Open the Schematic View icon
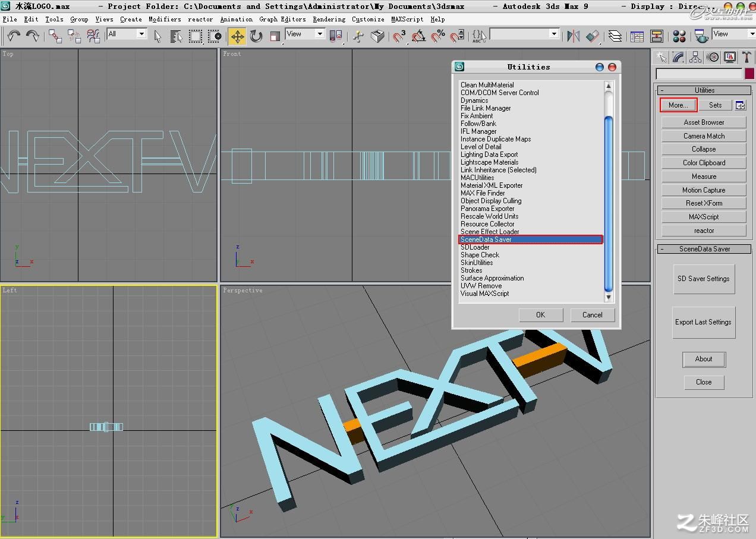The height and width of the screenshot is (539, 756). (656, 36)
